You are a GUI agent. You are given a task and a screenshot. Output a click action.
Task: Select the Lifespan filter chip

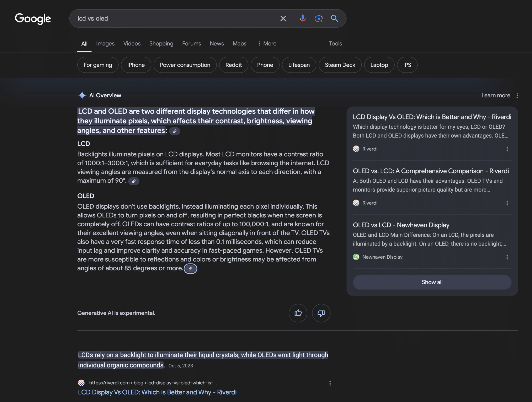(299, 65)
